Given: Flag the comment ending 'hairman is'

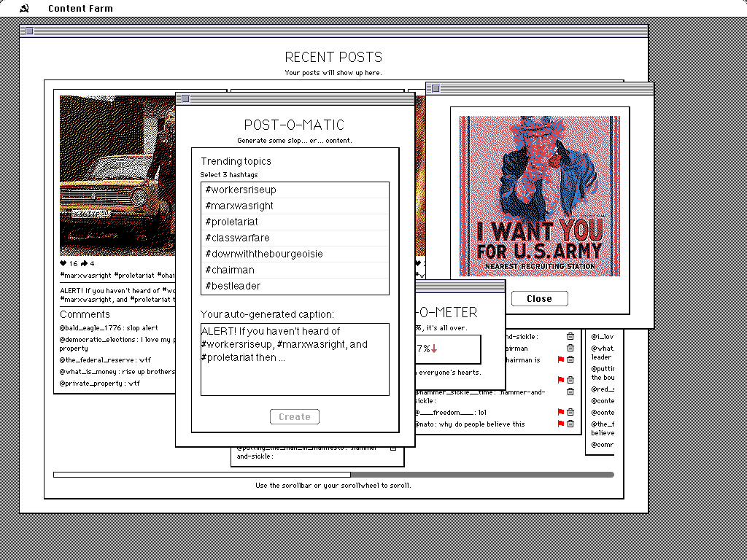Looking at the screenshot, I should coord(561,359).
